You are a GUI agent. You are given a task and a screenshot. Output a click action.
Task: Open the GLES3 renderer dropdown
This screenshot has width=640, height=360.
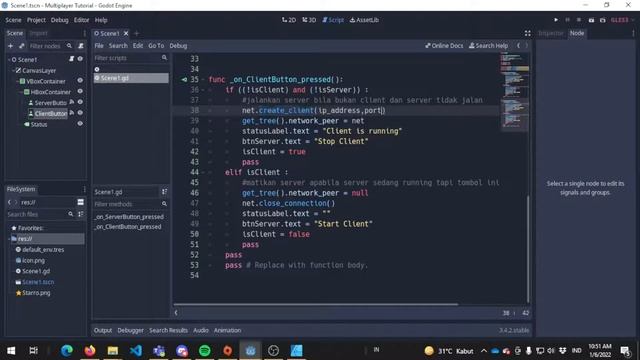(622, 20)
